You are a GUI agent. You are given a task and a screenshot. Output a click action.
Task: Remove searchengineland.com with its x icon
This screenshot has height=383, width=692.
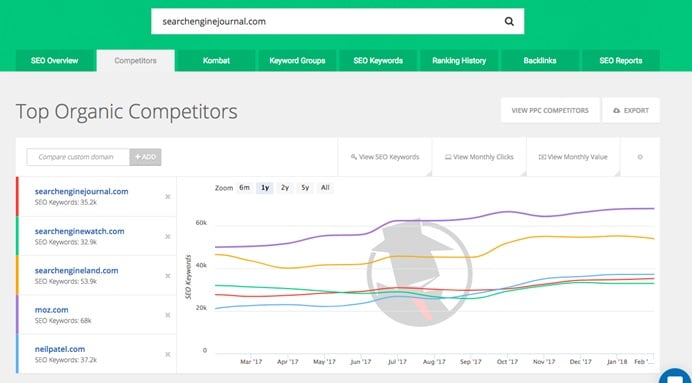tap(168, 276)
